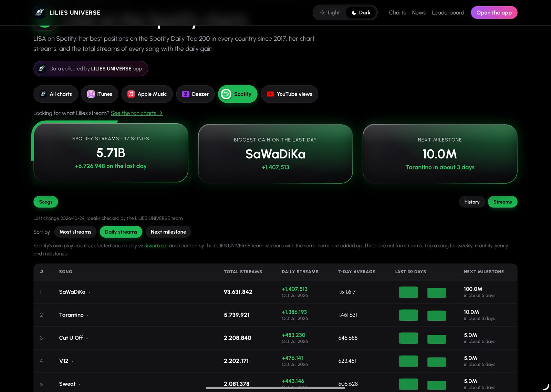Switch to Dark theme
This screenshot has height=392, width=551.
click(361, 13)
